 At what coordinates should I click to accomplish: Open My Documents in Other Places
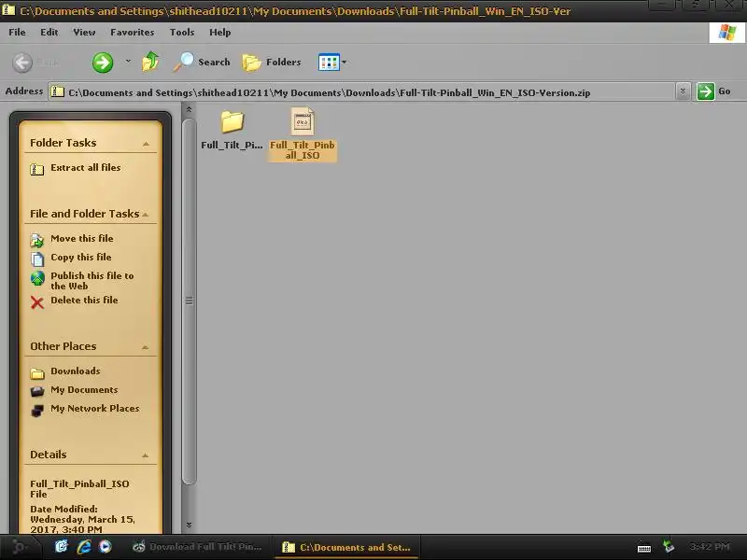point(84,389)
